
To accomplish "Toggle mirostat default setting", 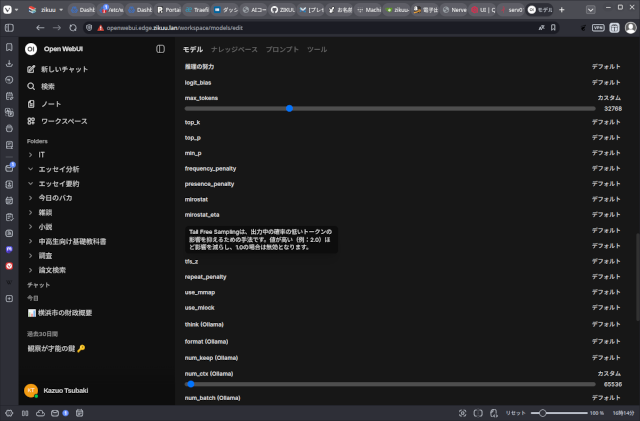I will [x=606, y=199].
